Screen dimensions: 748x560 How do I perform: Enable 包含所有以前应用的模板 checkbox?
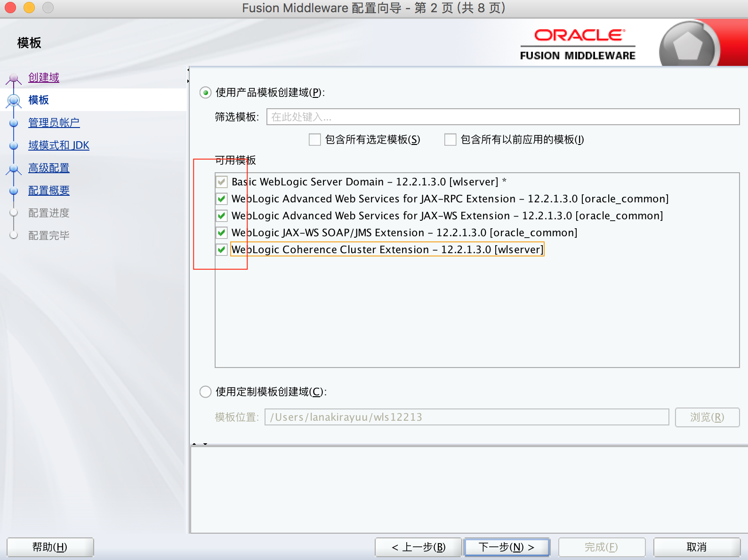click(450, 140)
